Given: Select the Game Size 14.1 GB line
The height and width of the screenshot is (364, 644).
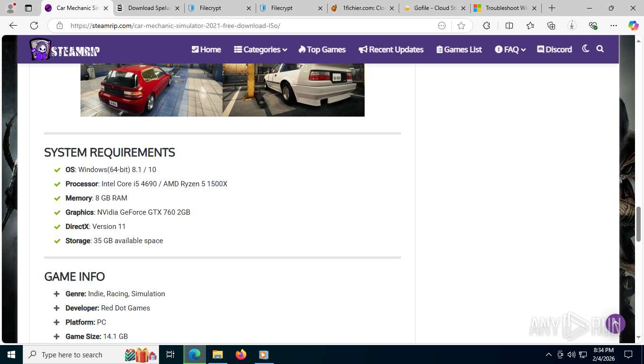Looking at the screenshot, I should point(97,337).
